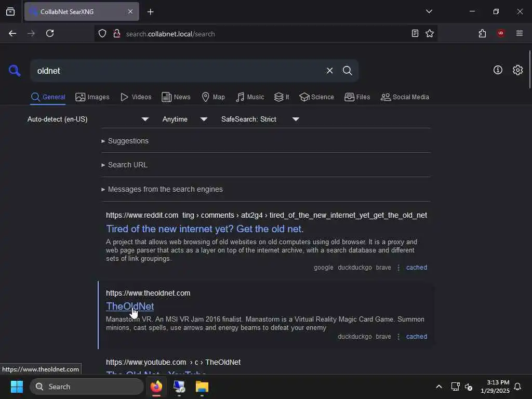This screenshot has height=399, width=532.
Task: Open the Windows Start menu
Action: pyautogui.click(x=17, y=387)
